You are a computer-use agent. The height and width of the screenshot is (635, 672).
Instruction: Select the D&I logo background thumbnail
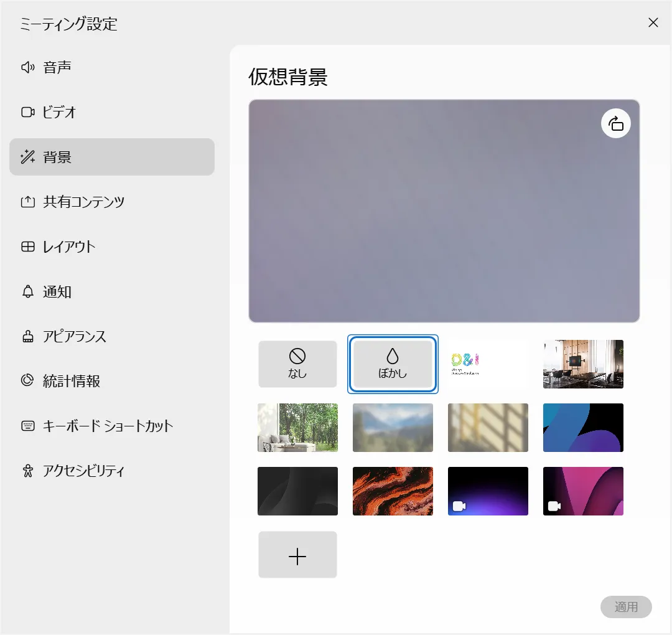point(488,364)
